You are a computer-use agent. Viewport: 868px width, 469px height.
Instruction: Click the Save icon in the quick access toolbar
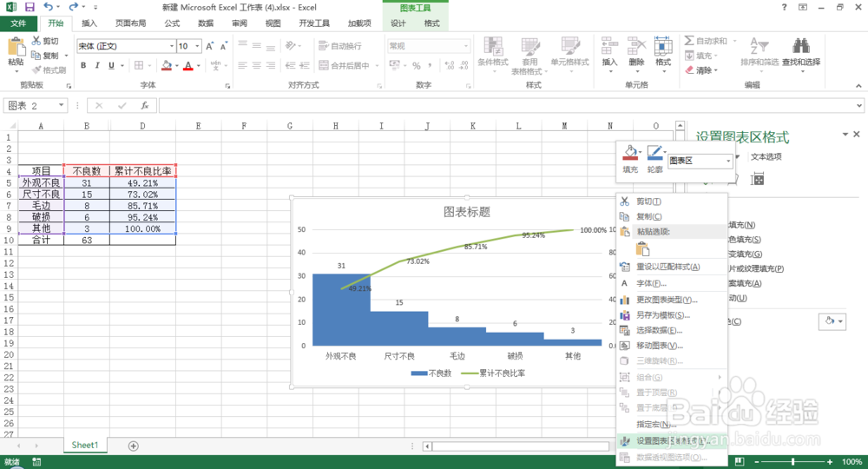30,7
